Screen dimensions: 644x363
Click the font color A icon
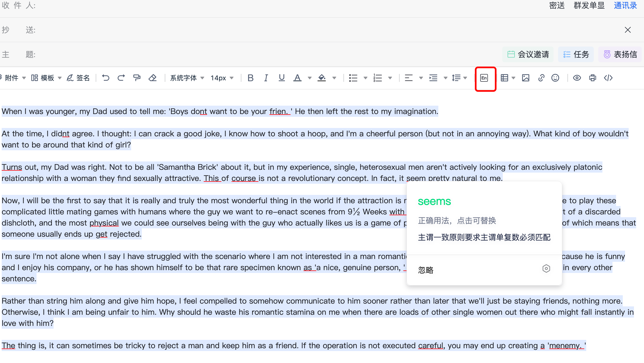297,78
